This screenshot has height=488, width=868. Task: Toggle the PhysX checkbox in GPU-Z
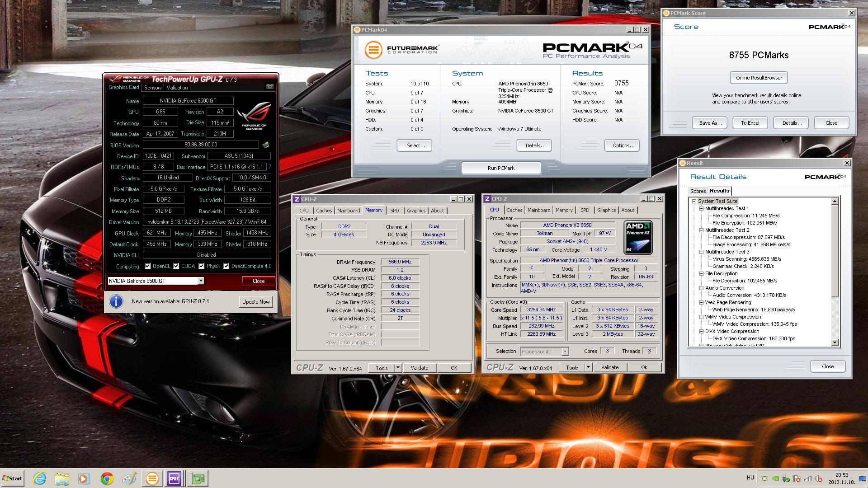(201, 266)
